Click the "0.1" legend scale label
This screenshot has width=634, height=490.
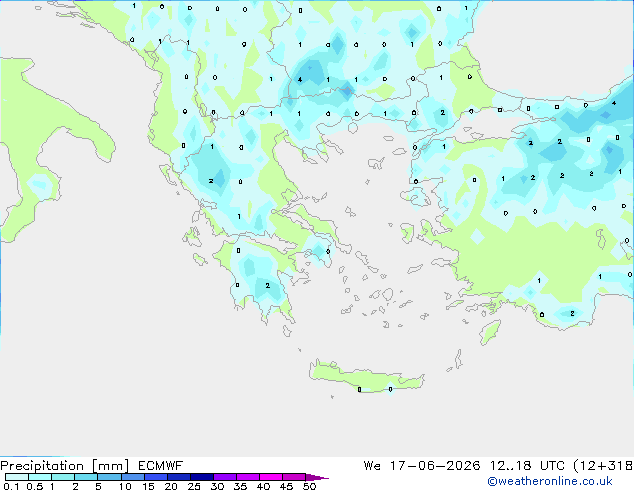coord(11,486)
